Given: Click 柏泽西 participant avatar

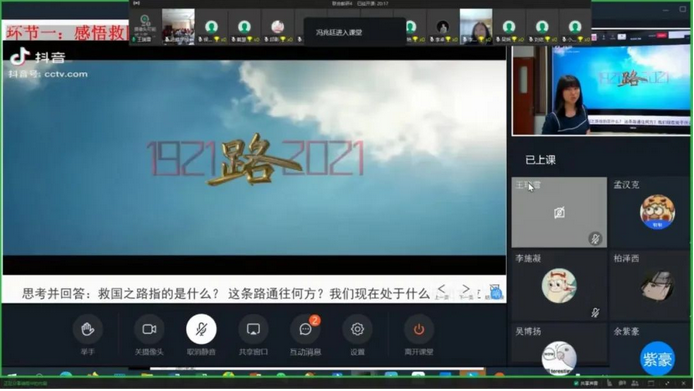Looking at the screenshot, I should tap(657, 286).
